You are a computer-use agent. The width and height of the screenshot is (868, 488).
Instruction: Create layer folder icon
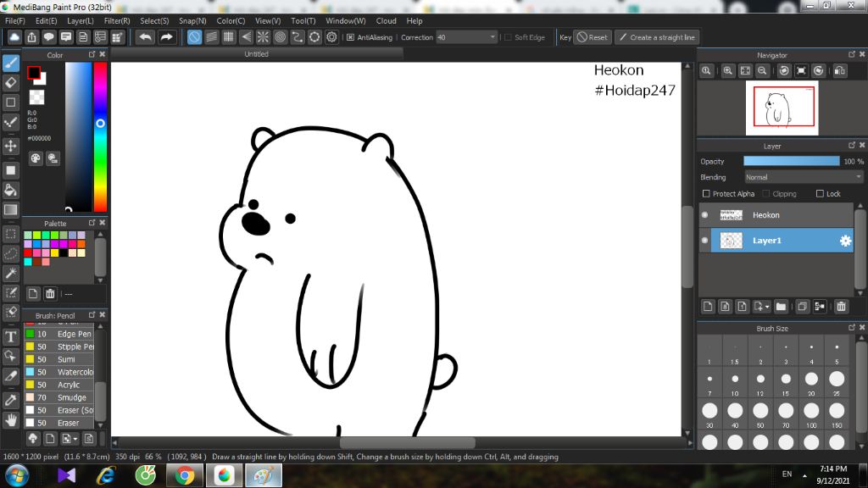coord(781,307)
